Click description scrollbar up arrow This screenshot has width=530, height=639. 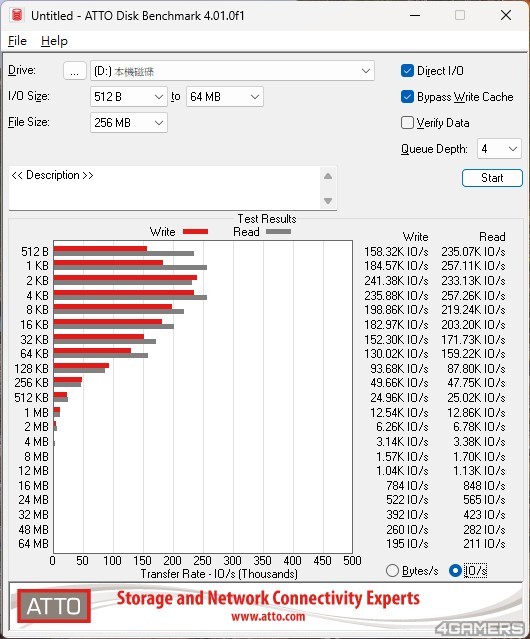point(328,176)
